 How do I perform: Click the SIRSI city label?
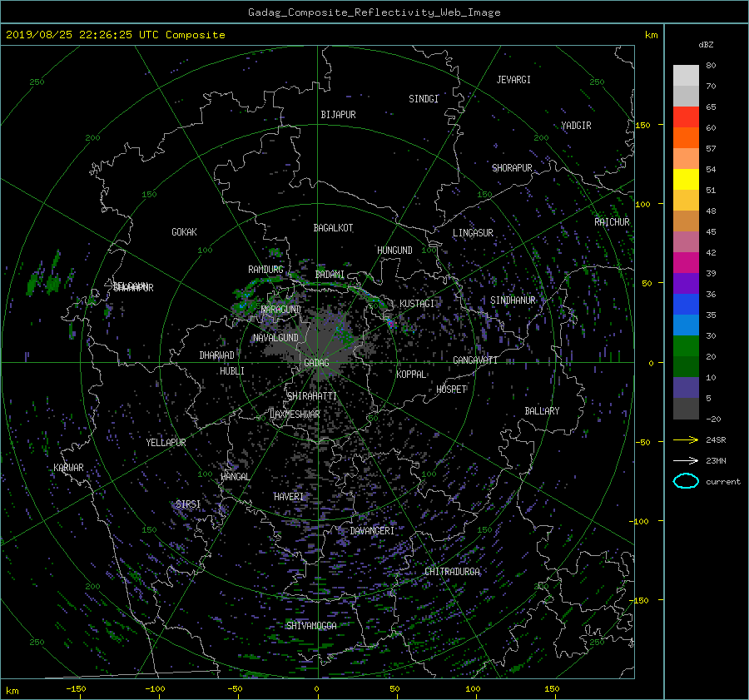(x=188, y=504)
